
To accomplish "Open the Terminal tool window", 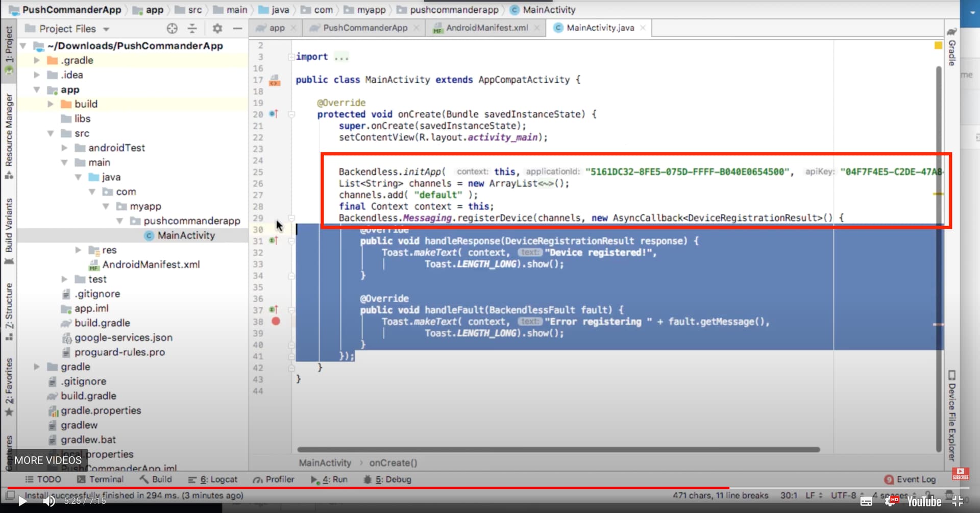I will tap(100, 479).
